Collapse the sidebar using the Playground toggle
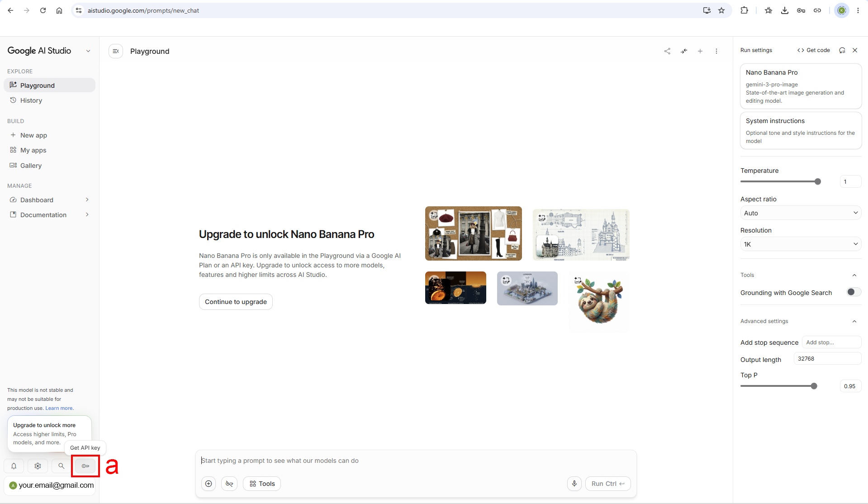 [116, 51]
